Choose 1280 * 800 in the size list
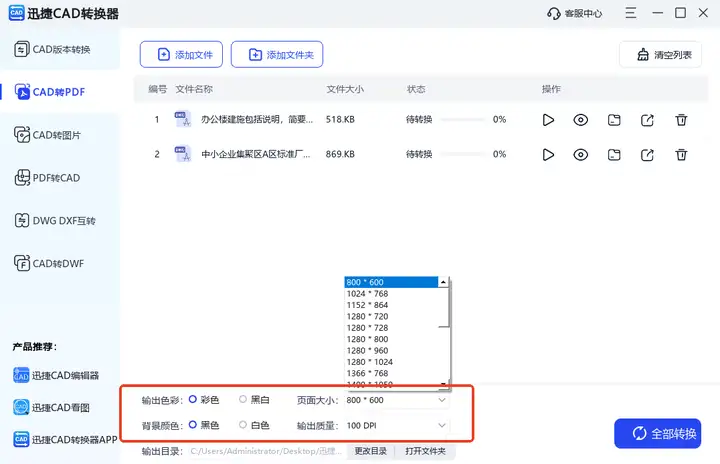This screenshot has width=720, height=464. [391, 339]
